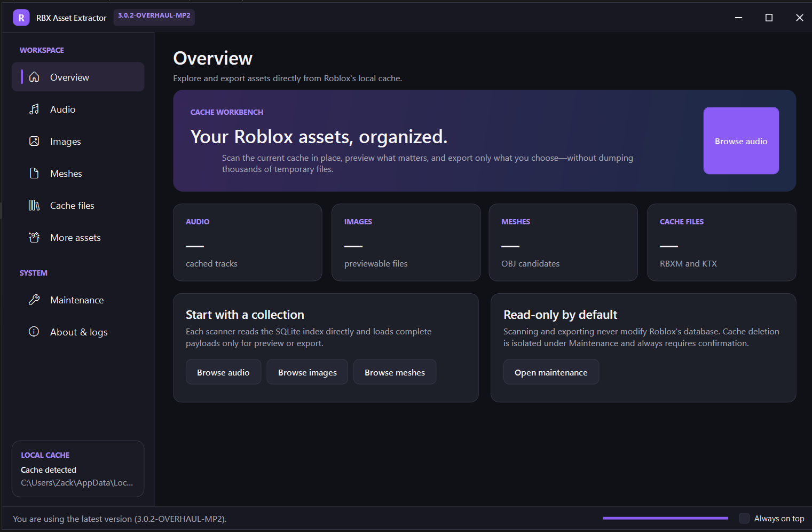Viewport: 812px width, 532px height.
Task: Enable the Always on top checkbox
Action: point(744,518)
